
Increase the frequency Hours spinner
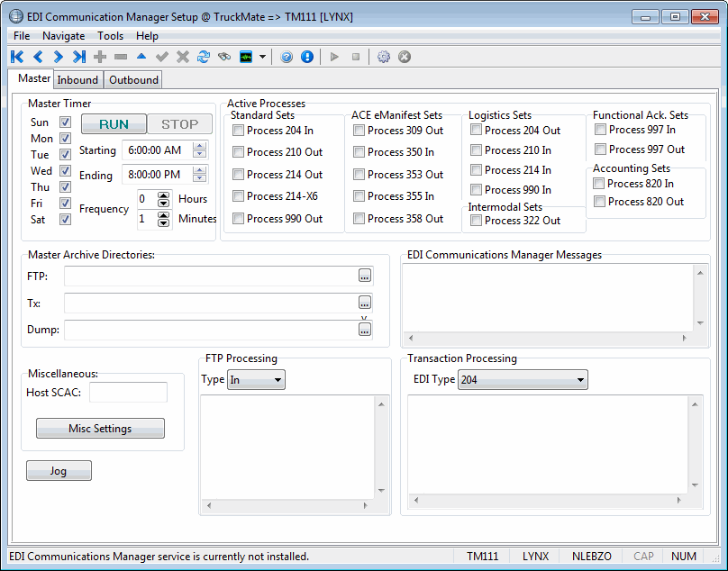[163, 195]
